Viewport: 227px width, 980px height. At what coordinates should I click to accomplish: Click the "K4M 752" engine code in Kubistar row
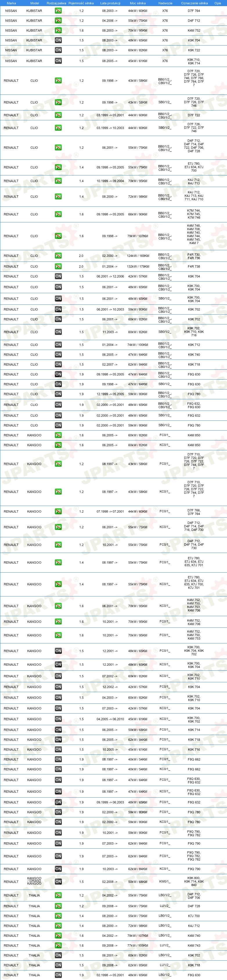tap(194, 31)
